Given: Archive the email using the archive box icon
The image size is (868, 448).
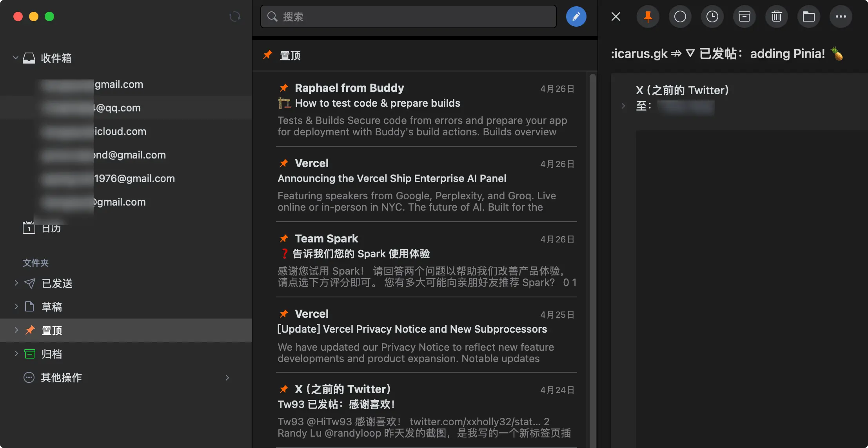Looking at the screenshot, I should click(744, 16).
